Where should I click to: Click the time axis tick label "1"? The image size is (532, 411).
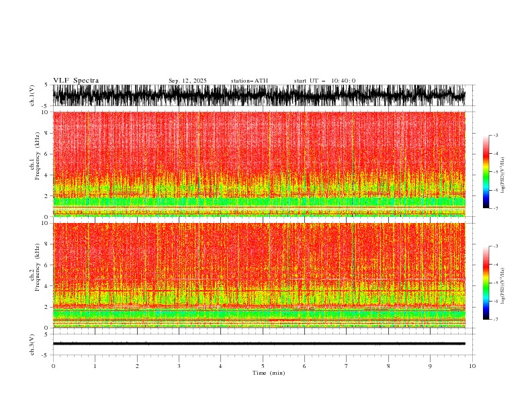tap(95, 366)
